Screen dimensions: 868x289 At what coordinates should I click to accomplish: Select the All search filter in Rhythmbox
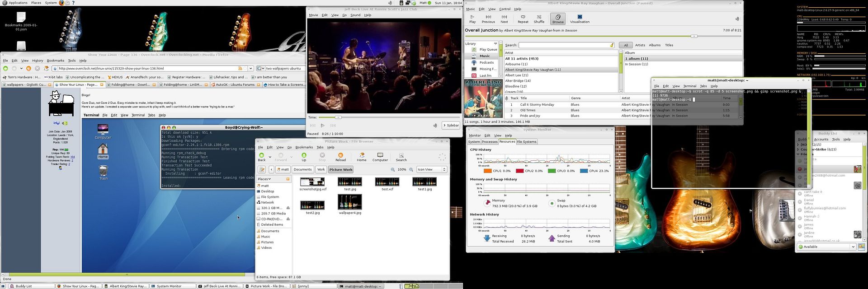(x=626, y=45)
